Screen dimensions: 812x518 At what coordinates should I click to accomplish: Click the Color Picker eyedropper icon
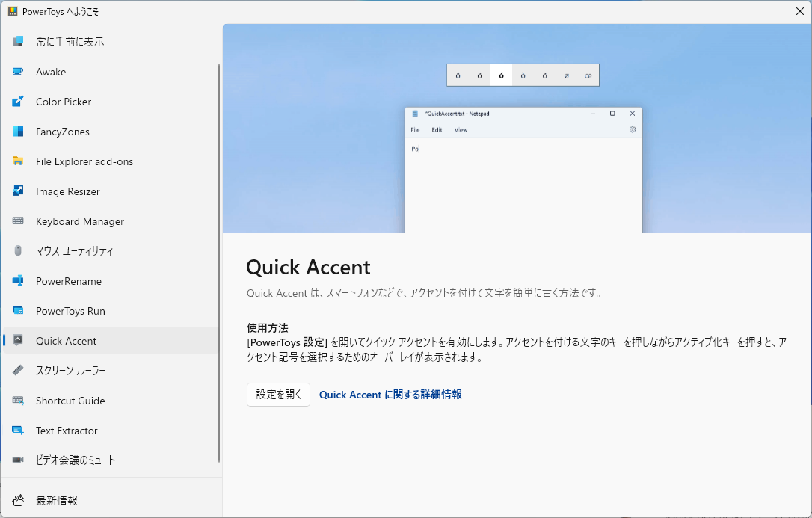click(x=18, y=102)
